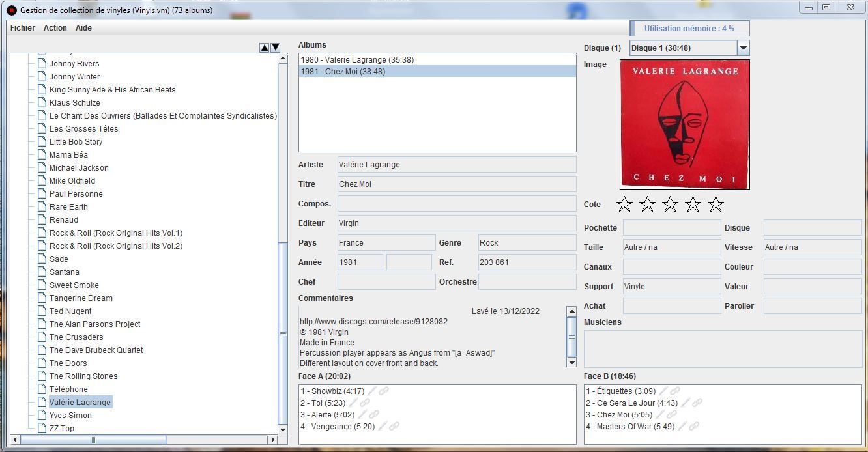Click the document icon beside Santana
Image resolution: width=868 pixels, height=452 pixels.
tap(42, 272)
